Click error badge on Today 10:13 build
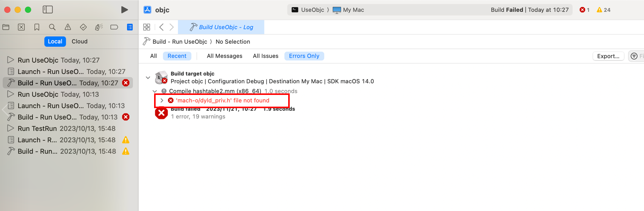This screenshot has height=211, width=644. pyautogui.click(x=126, y=117)
